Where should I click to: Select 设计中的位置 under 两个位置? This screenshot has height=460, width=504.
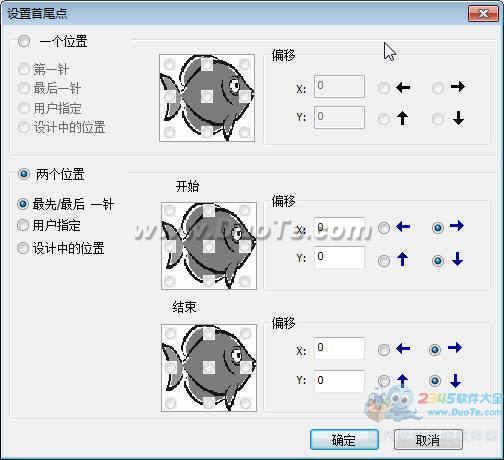[23, 248]
